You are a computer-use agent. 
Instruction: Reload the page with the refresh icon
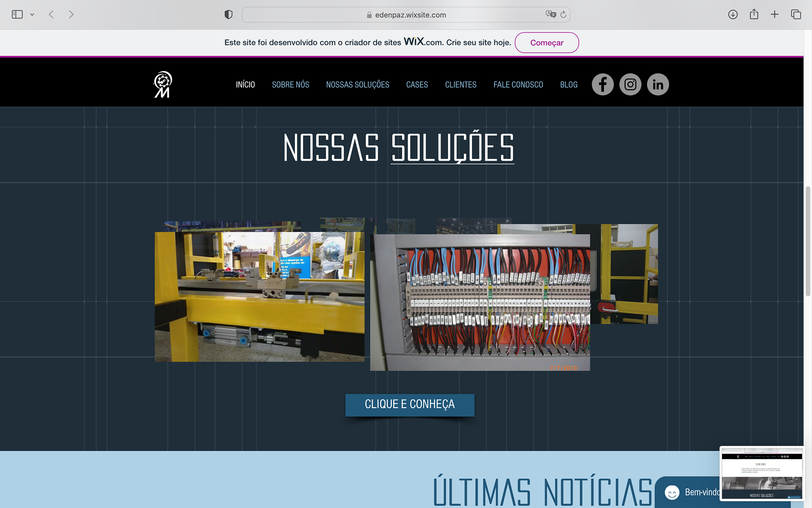563,15
